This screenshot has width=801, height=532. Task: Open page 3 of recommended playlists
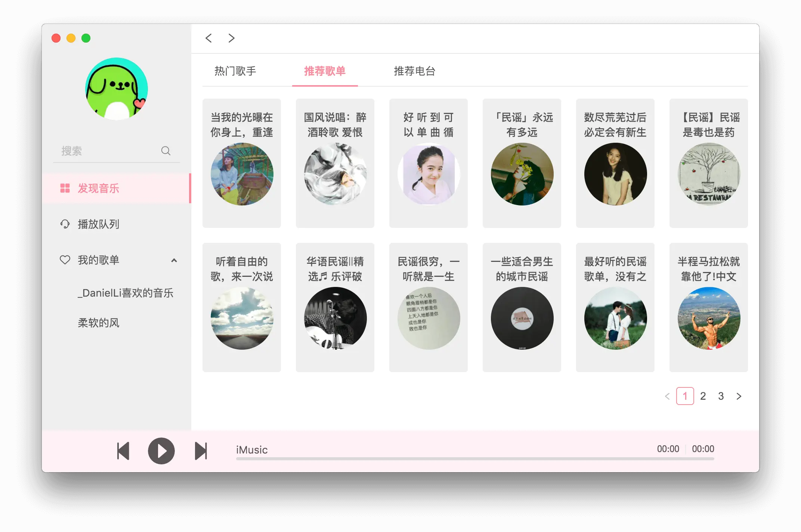[721, 396]
